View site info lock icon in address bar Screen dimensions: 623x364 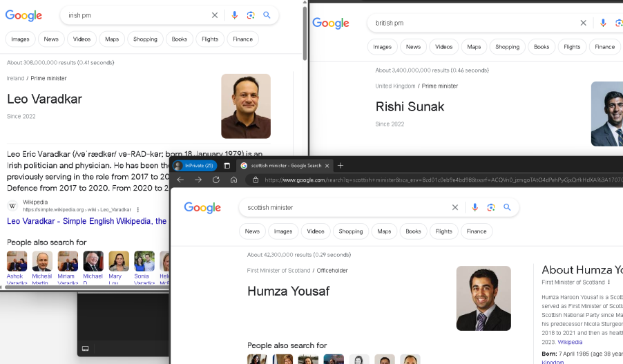pos(256,180)
